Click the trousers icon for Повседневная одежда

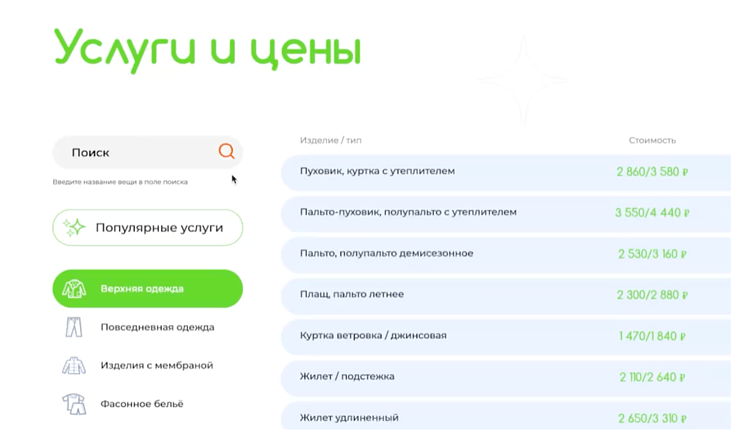(x=74, y=327)
